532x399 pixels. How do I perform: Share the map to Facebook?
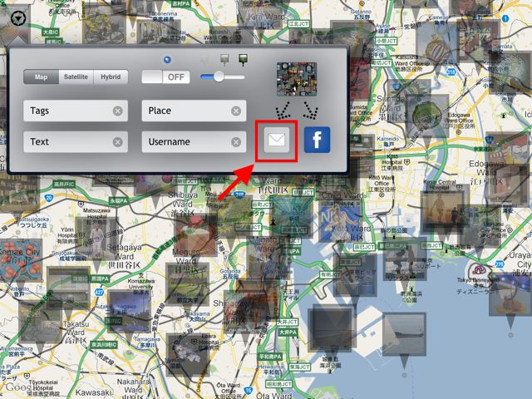(317, 140)
